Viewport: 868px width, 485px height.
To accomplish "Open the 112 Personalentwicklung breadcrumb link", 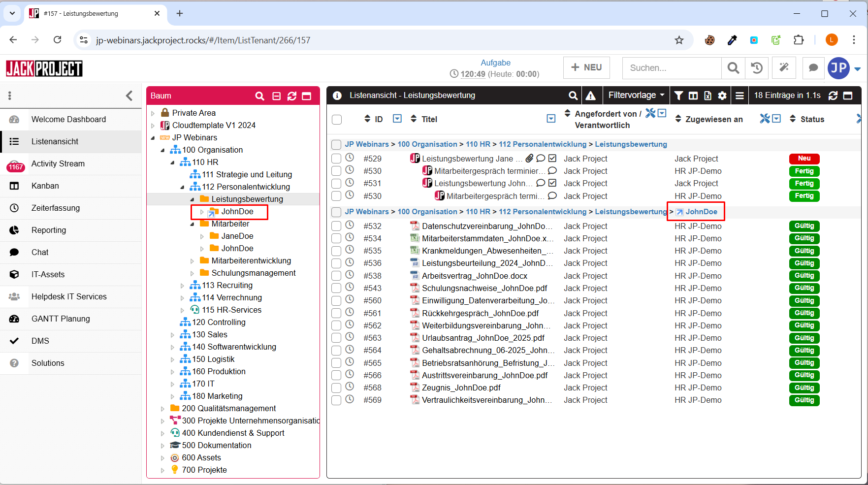I will pos(543,144).
